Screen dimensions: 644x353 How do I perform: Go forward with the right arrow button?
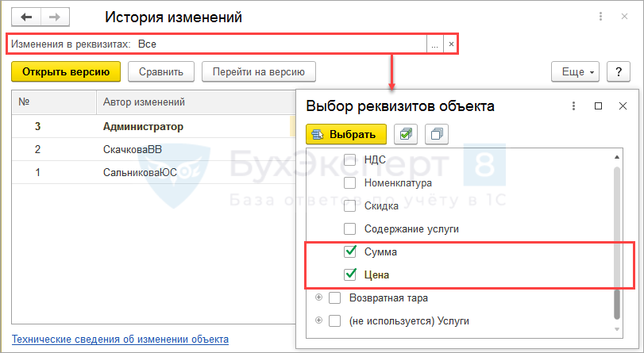coord(55,17)
